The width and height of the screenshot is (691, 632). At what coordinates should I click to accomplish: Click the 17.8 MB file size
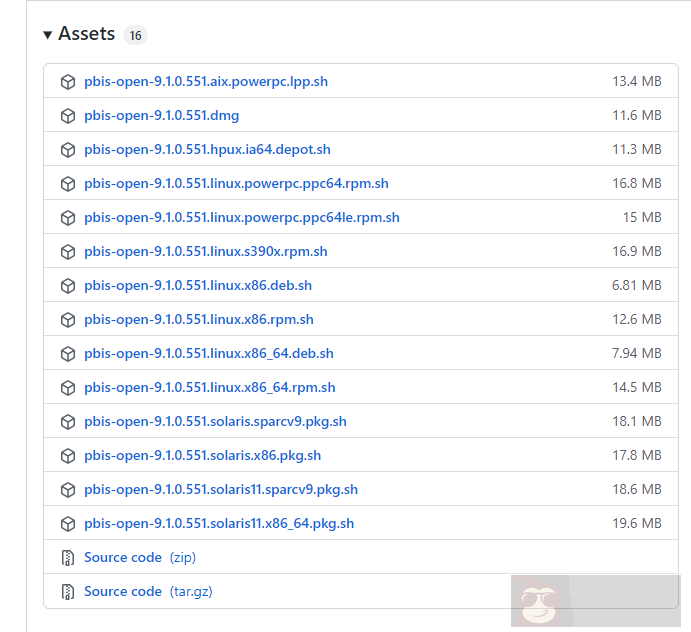coord(637,455)
